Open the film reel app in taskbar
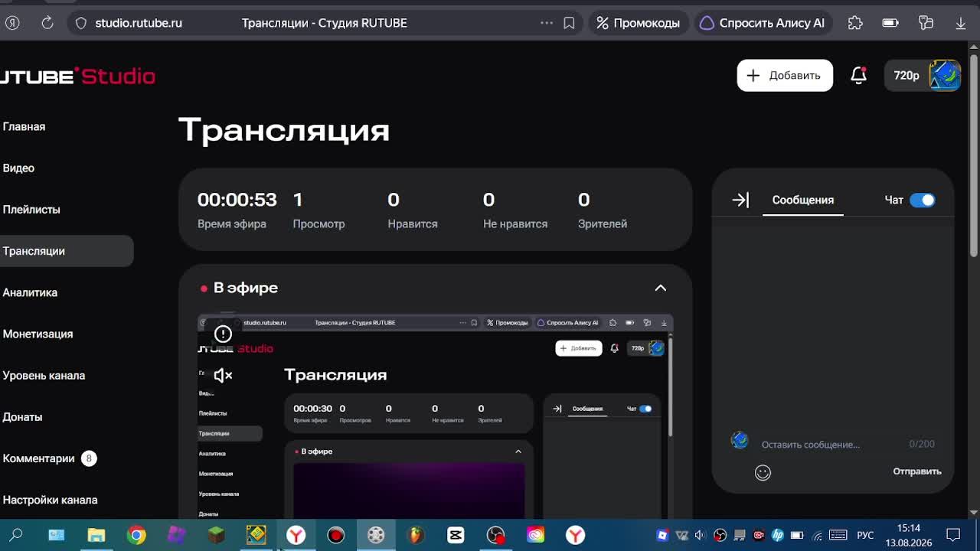 point(375,535)
